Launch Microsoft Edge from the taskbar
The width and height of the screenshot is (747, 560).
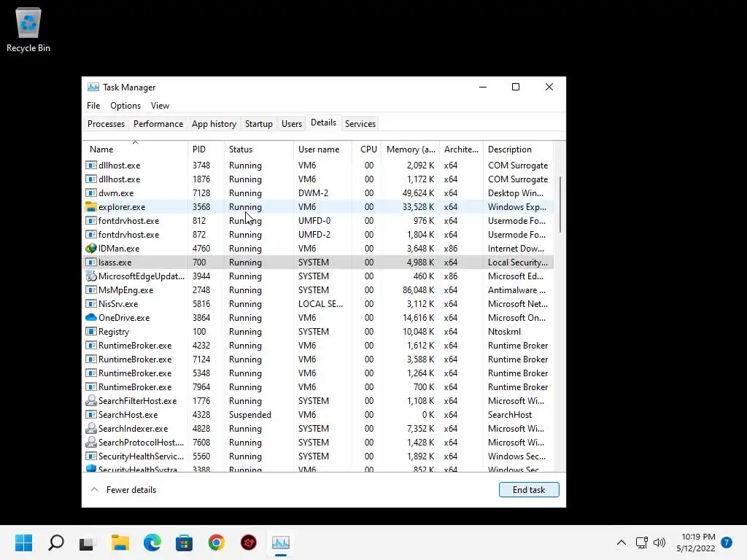(152, 542)
